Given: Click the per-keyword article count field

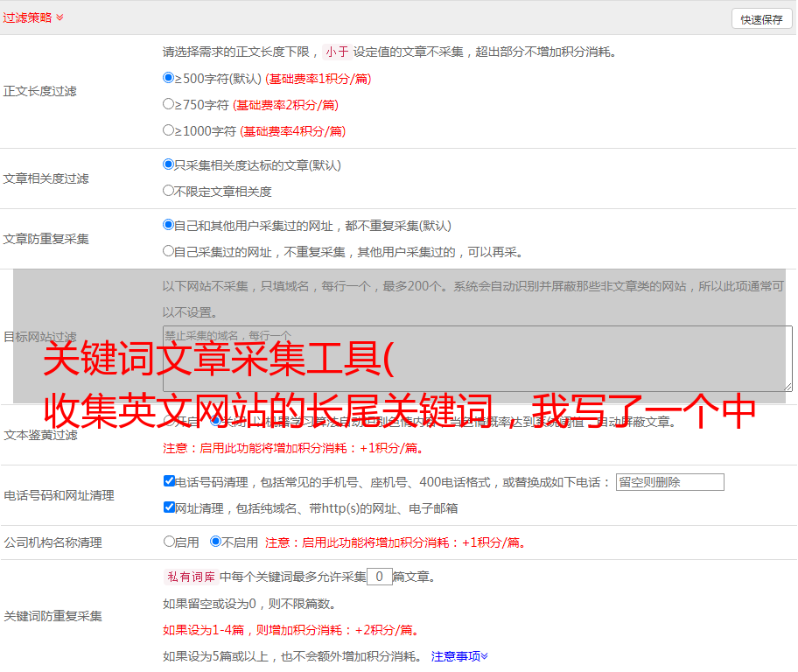Looking at the screenshot, I should [379, 577].
